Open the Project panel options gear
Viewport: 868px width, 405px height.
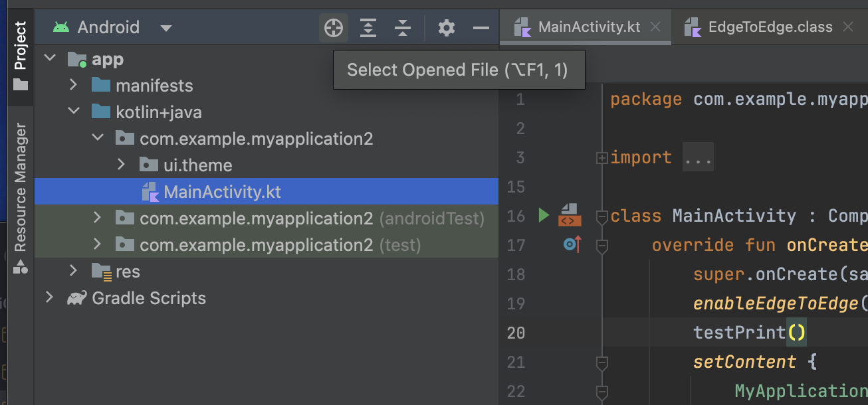coord(445,27)
